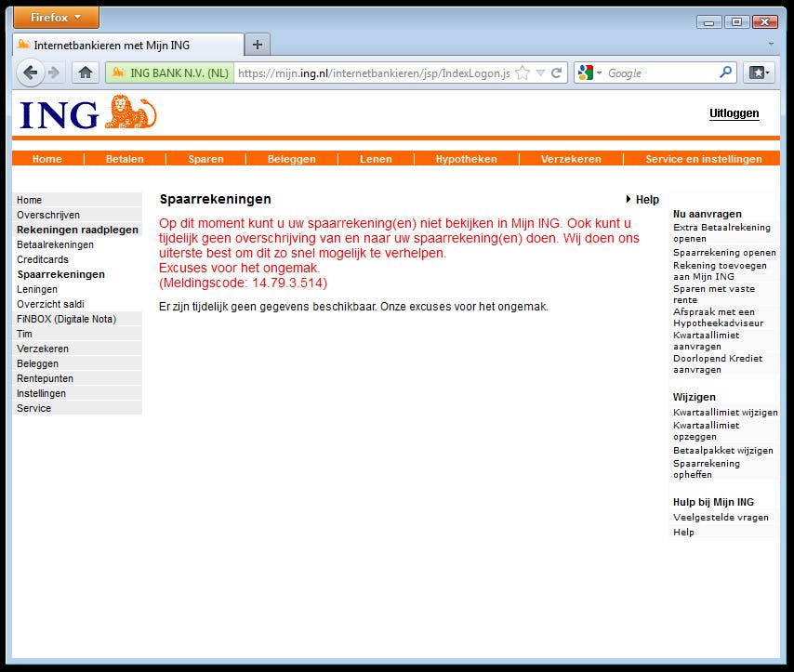The image size is (794, 672).
Task: Click the forward navigation arrow
Action: pos(54,72)
